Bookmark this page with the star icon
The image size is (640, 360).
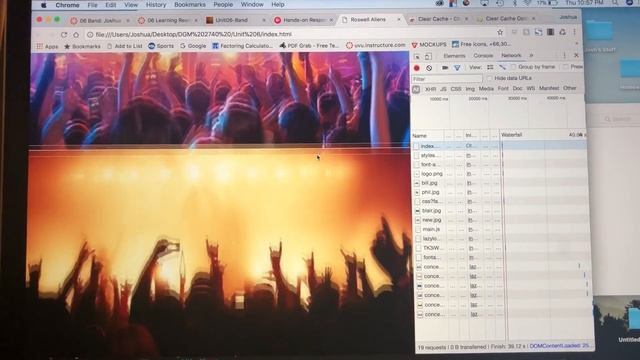[x=500, y=32]
